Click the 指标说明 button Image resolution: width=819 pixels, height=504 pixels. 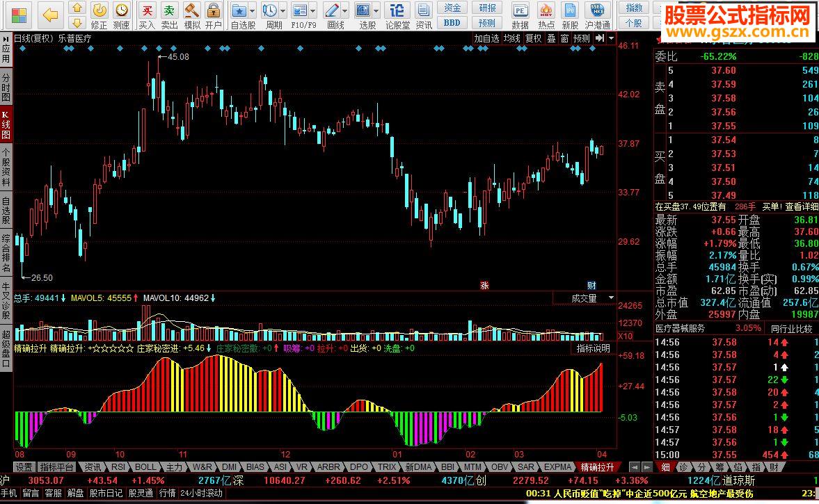593,348
